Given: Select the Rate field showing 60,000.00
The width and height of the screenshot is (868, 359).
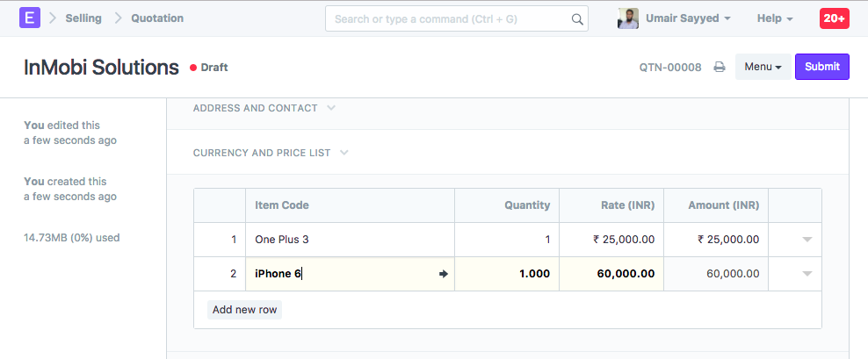Looking at the screenshot, I should pos(611,274).
